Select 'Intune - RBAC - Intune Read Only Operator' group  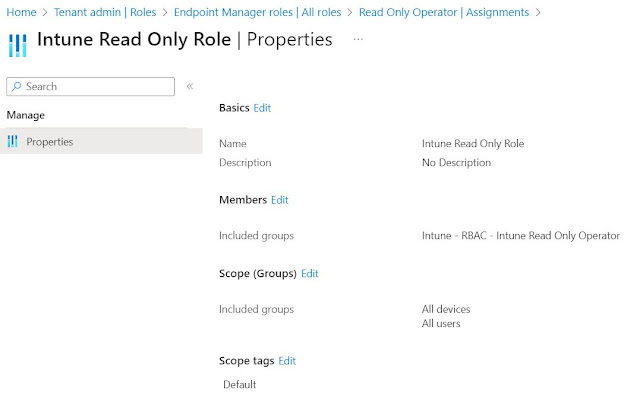coord(521,236)
